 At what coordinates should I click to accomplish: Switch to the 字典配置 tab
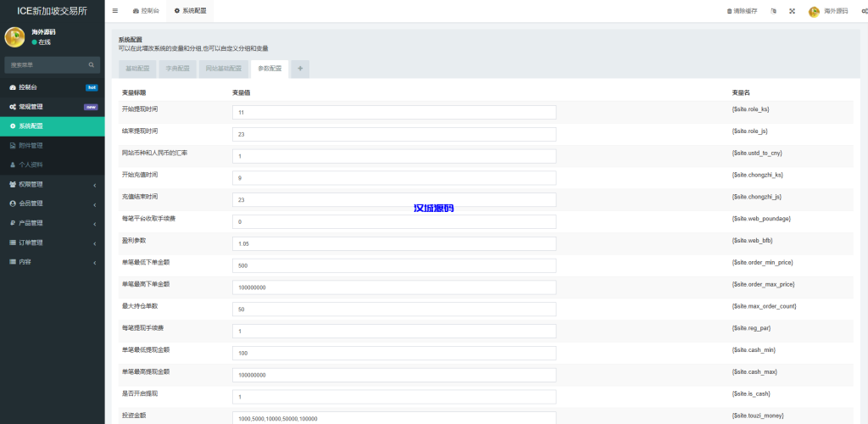178,69
